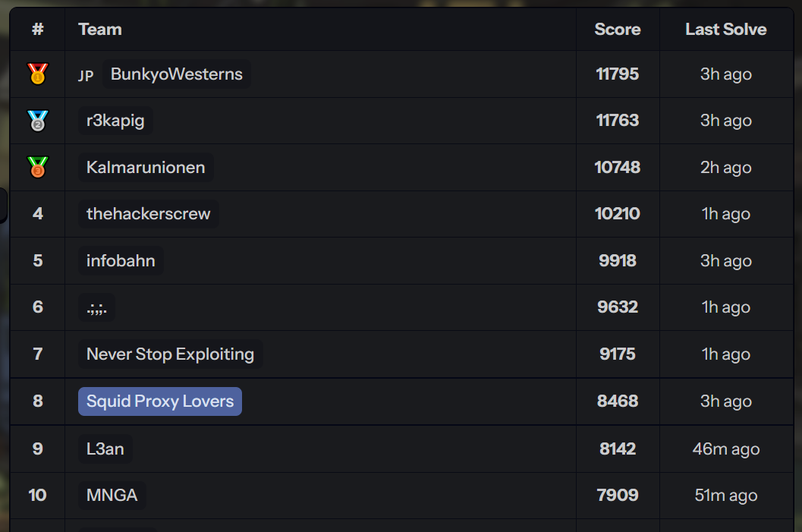
Task: Click the 46m ago last solve cell
Action: tap(726, 449)
